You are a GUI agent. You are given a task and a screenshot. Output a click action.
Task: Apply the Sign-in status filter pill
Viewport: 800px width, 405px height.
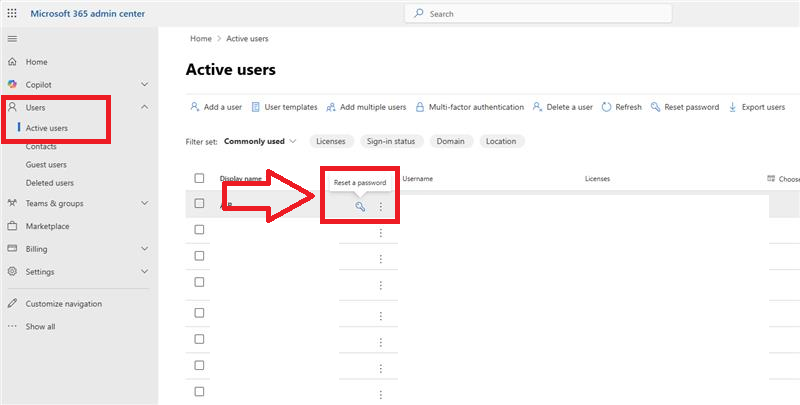[391, 141]
